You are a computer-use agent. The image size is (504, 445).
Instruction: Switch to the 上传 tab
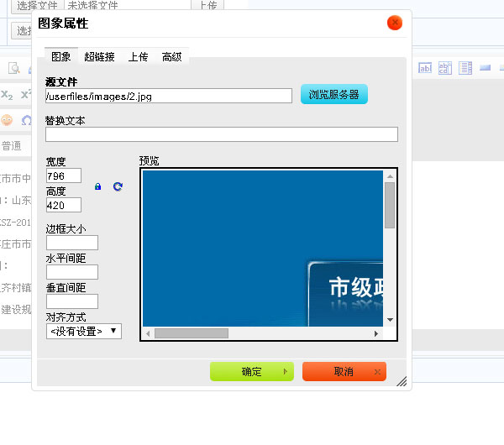[x=138, y=57]
